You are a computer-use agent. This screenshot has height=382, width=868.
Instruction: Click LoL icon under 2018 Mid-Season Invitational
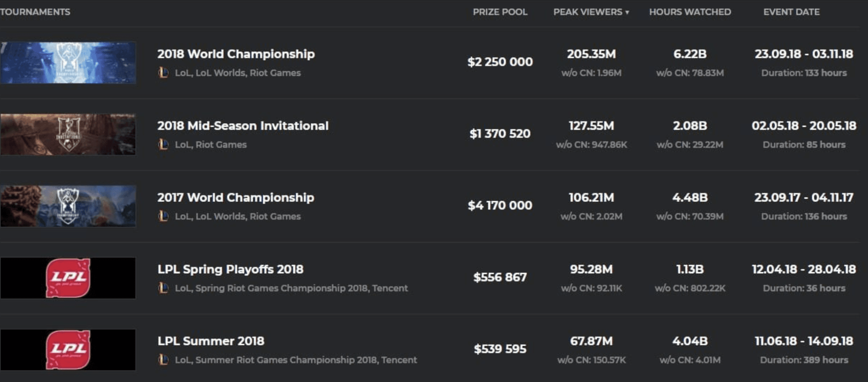pos(163,145)
